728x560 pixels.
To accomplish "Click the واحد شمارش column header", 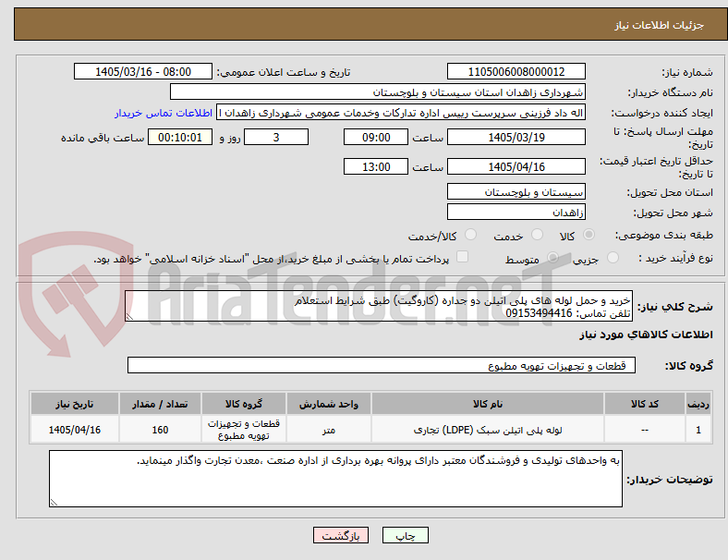I will tap(329, 404).
